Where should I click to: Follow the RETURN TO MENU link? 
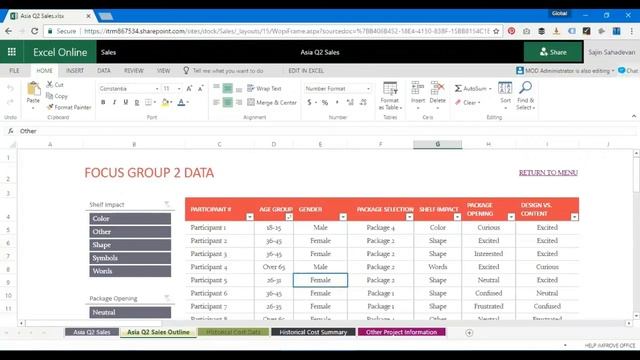pyautogui.click(x=548, y=173)
